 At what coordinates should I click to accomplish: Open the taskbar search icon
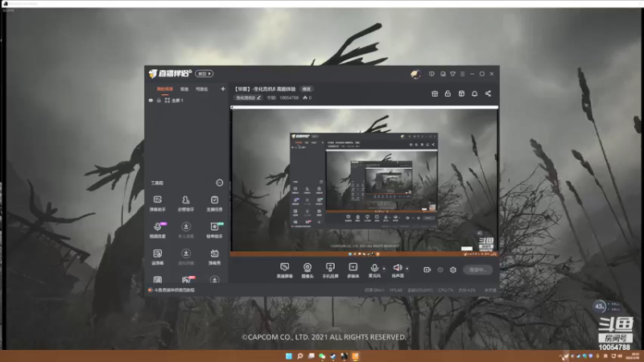pyautogui.click(x=299, y=356)
